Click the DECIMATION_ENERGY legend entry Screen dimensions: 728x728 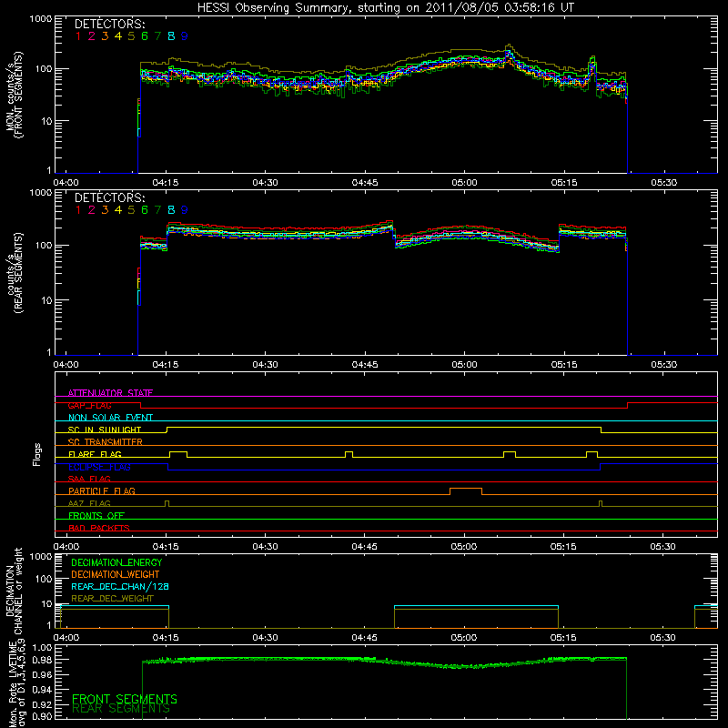(x=116, y=562)
